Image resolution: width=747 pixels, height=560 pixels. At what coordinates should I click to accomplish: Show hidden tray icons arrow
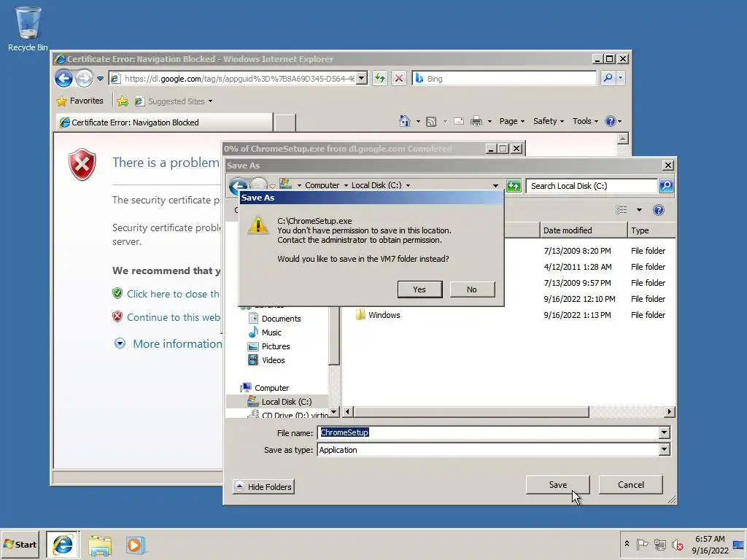pos(627,544)
